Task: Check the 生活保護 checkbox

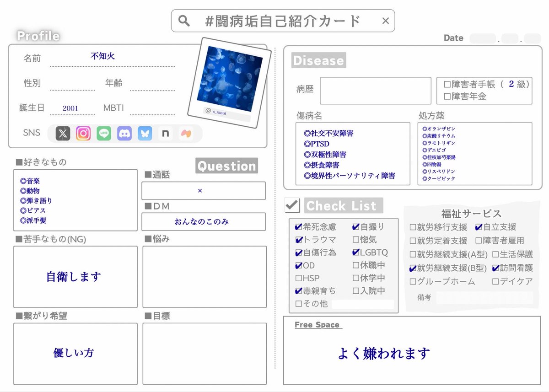Action: pos(495,254)
